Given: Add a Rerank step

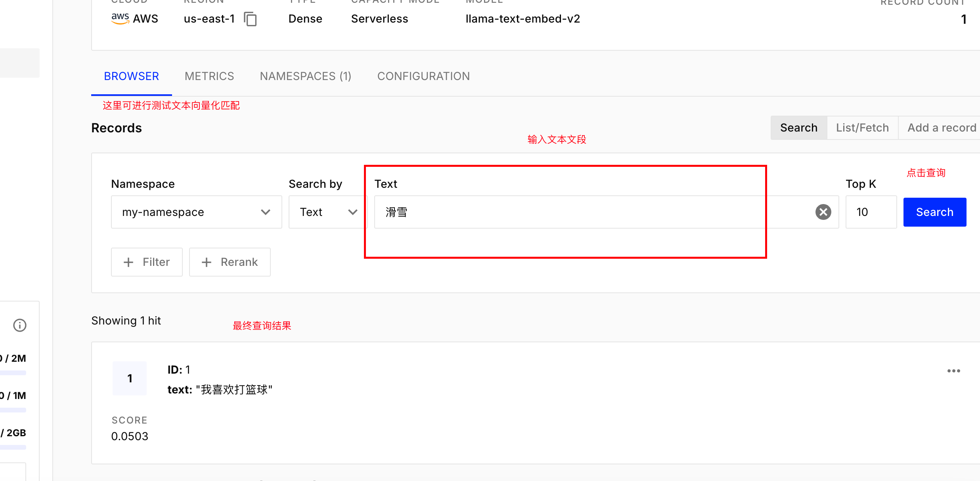Looking at the screenshot, I should (x=230, y=262).
